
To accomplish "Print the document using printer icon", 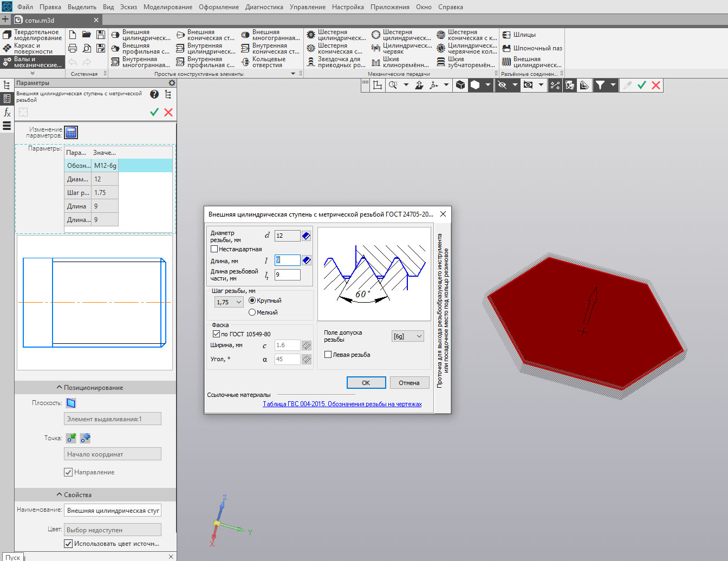I will (73, 48).
